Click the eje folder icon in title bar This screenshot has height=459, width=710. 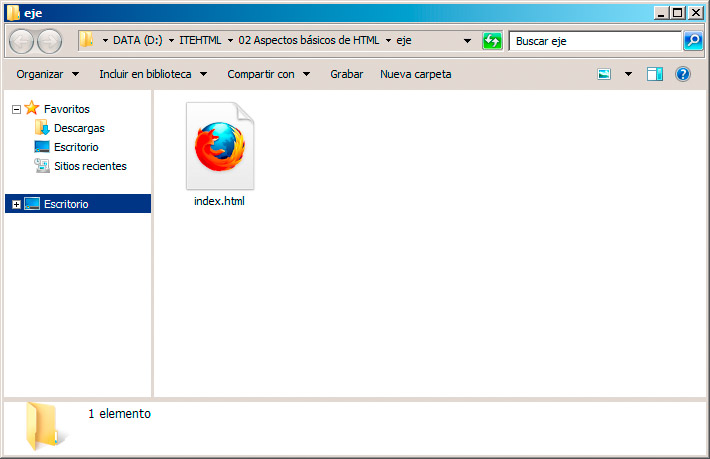click(x=13, y=13)
